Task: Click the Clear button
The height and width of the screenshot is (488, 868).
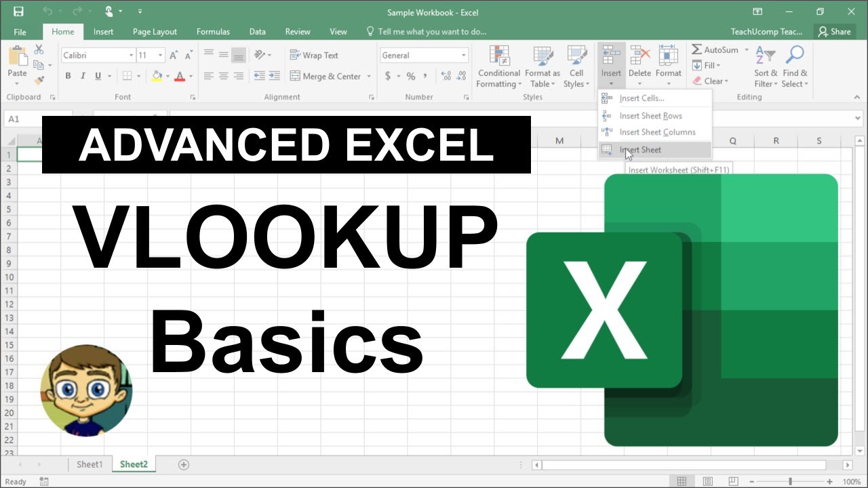Action: coord(711,81)
